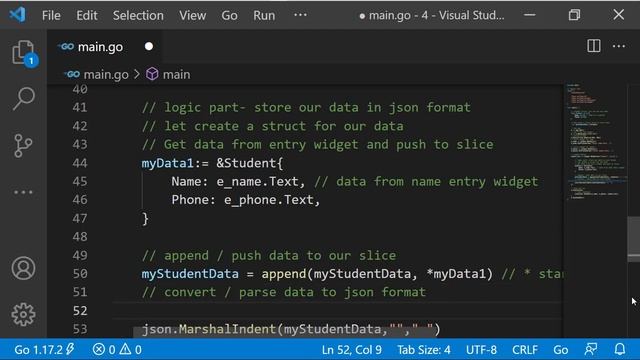This screenshot has width=640, height=360.
Task: Click the vertical scrollbar thumb
Action: 633,239
